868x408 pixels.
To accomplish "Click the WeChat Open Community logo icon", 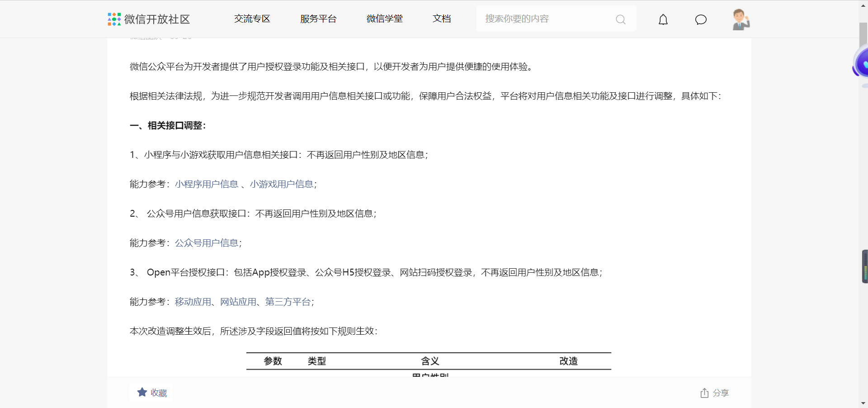I will [114, 19].
